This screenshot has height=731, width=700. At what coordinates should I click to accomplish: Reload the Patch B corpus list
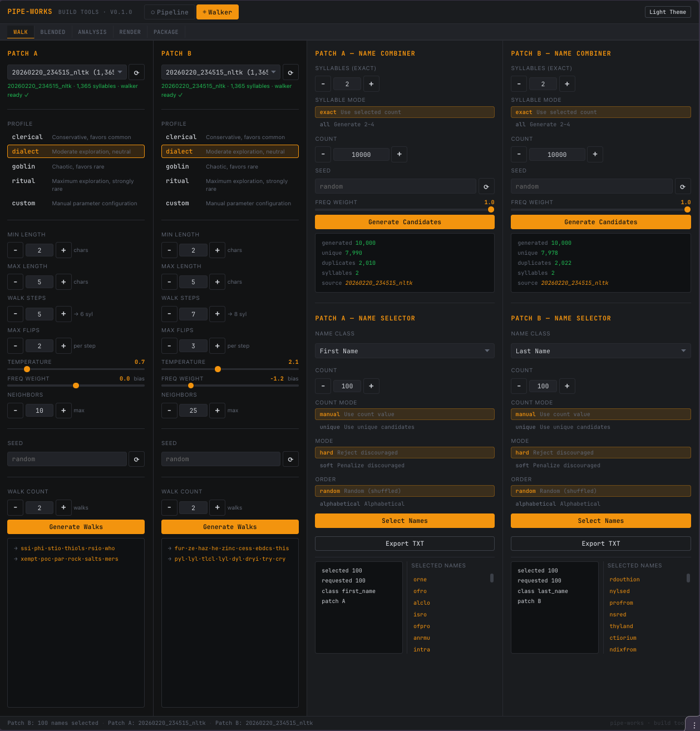(x=290, y=72)
